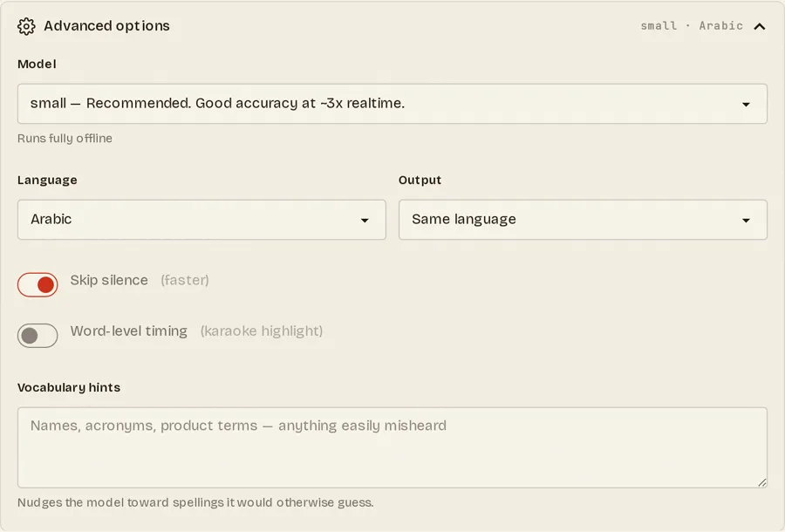Open the Output dropdown set to Same language
The image size is (785, 532).
click(583, 220)
